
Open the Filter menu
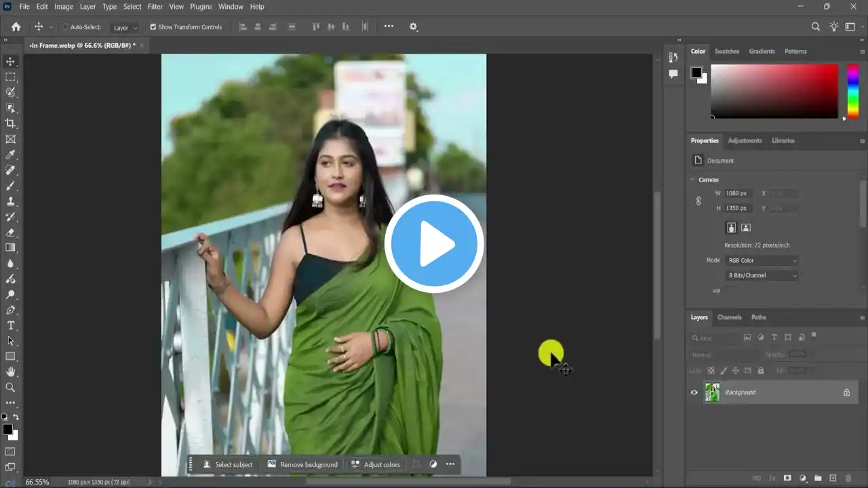pyautogui.click(x=155, y=7)
